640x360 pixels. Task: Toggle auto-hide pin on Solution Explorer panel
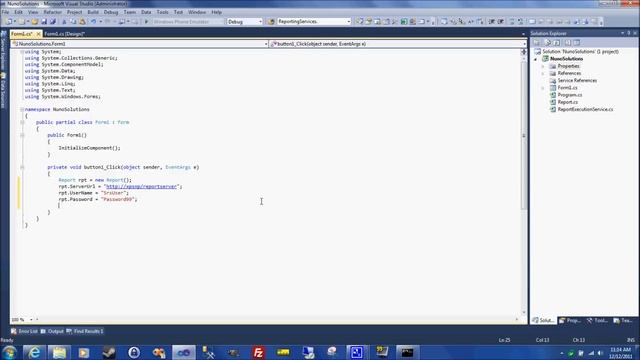click(629, 33)
